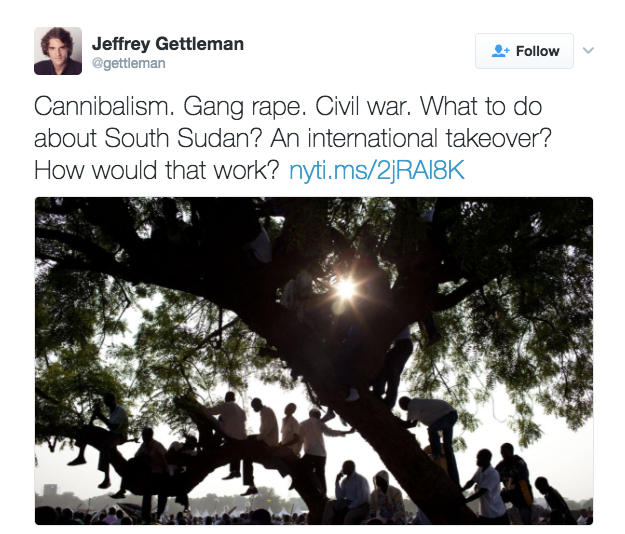Click the sun flare in the photo
The width and height of the screenshot is (625, 534).
[346, 288]
